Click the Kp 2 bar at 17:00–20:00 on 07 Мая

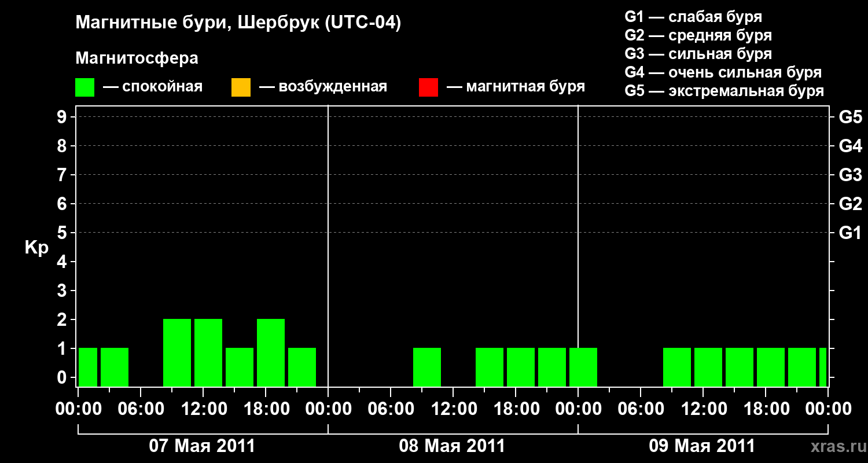271,352
